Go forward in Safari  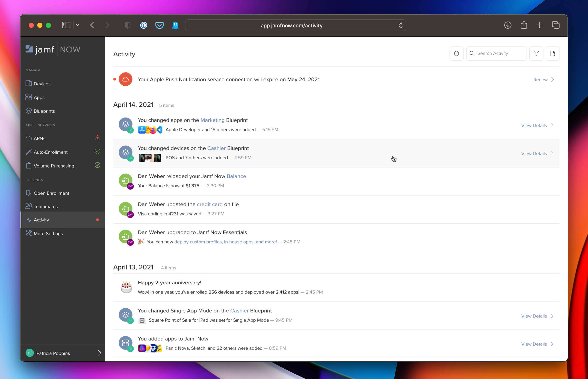[107, 25]
